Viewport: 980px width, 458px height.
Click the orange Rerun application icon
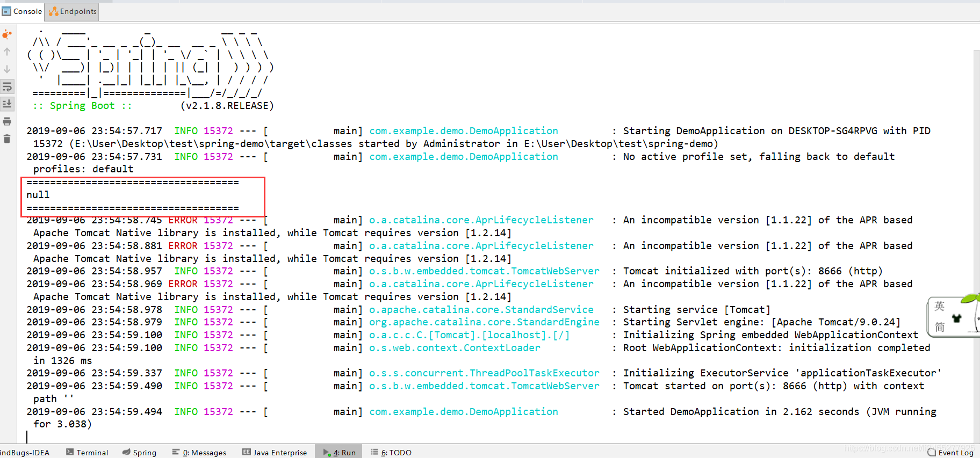click(x=7, y=34)
